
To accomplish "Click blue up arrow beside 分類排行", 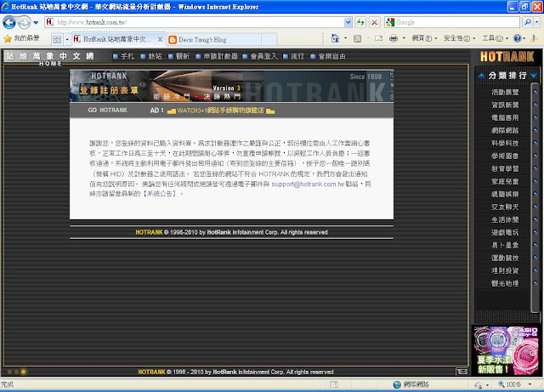I will pyautogui.click(x=481, y=76).
